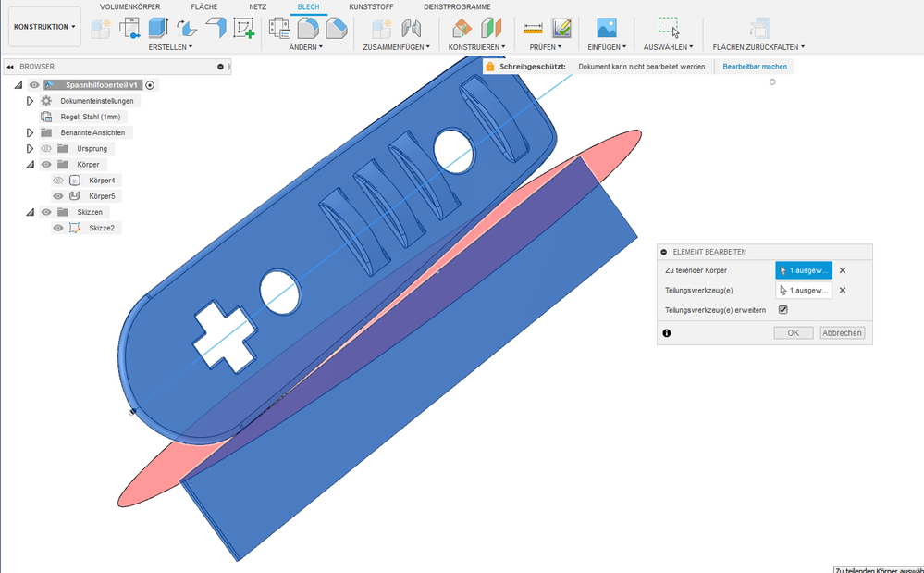The image size is (924, 573).
Task: Open the Prüfen dropdown menu
Action: (x=545, y=47)
